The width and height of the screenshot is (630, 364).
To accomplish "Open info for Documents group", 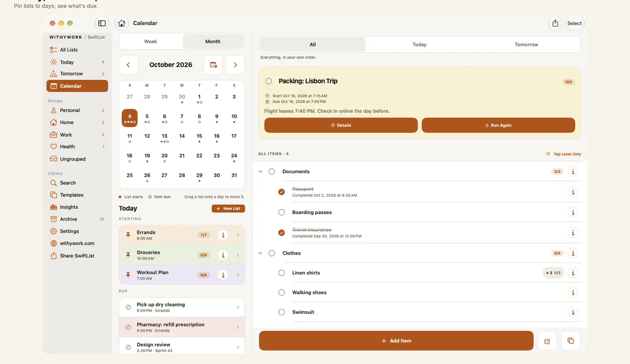I will pos(573,171).
